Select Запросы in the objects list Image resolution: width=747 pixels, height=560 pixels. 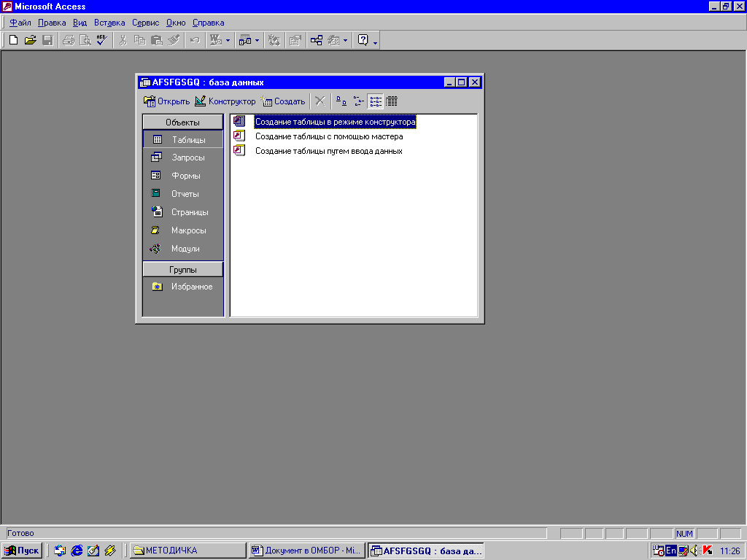click(183, 157)
